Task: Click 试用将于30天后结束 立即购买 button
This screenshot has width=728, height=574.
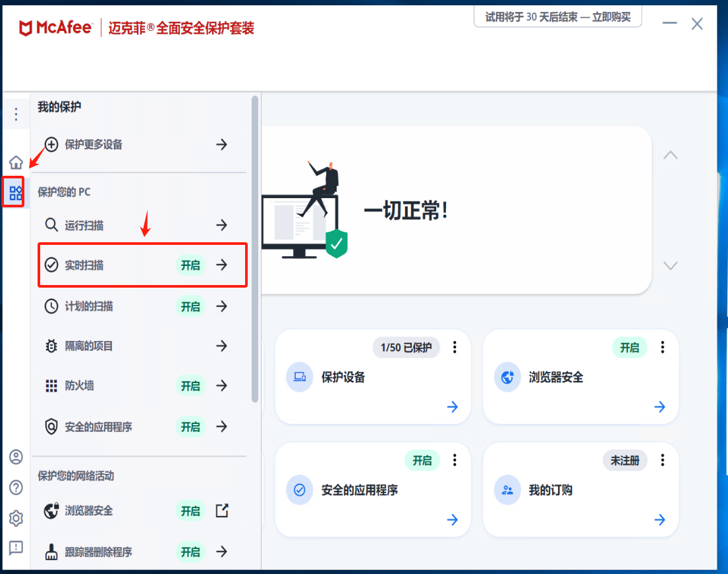Action: pos(557,17)
